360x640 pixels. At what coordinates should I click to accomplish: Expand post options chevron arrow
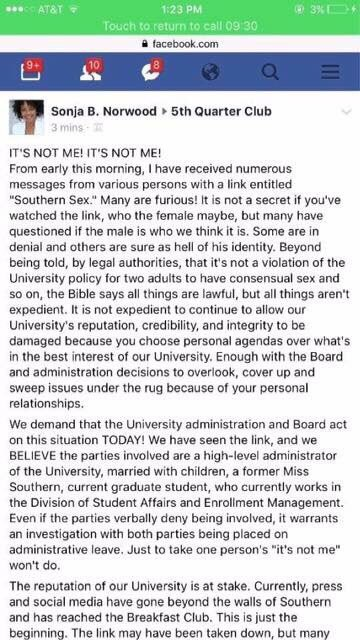coord(346,112)
